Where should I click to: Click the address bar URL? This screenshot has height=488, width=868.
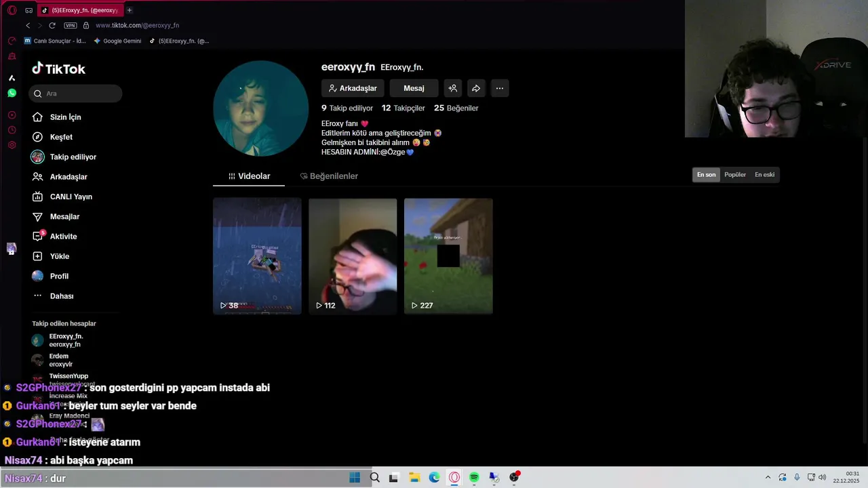coord(138,25)
